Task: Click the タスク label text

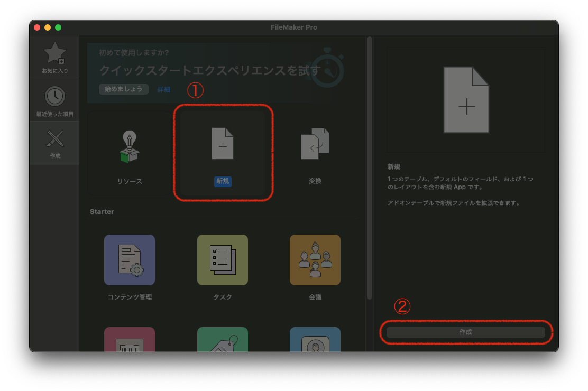Action: (x=223, y=297)
